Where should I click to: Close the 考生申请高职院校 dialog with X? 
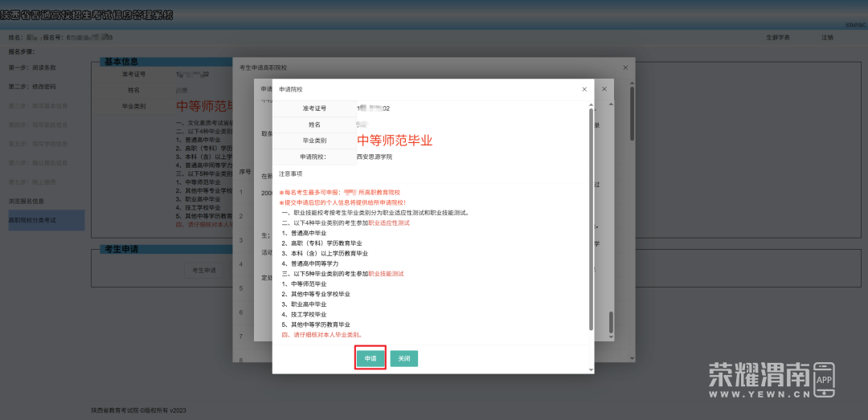tap(625, 67)
